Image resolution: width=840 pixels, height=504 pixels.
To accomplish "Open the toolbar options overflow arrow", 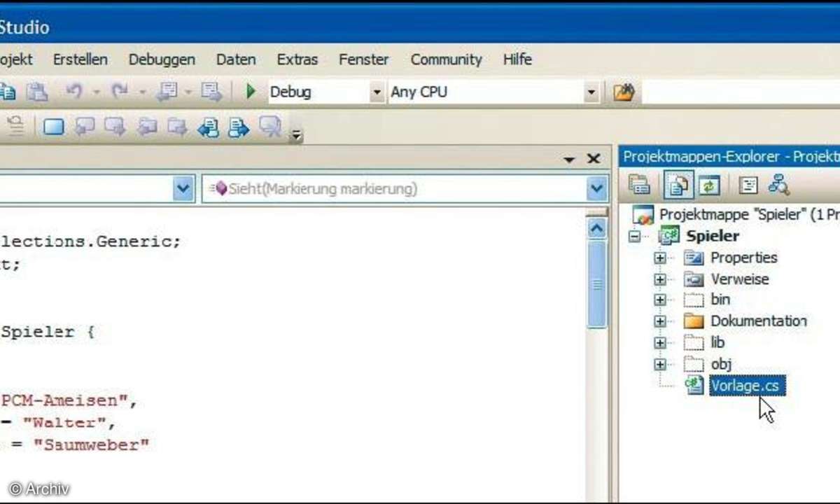I will [x=297, y=135].
